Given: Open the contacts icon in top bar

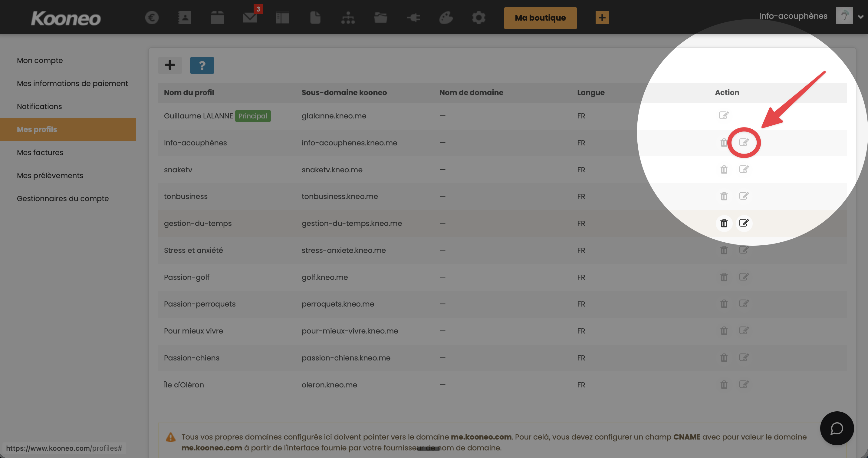Looking at the screenshot, I should point(184,18).
